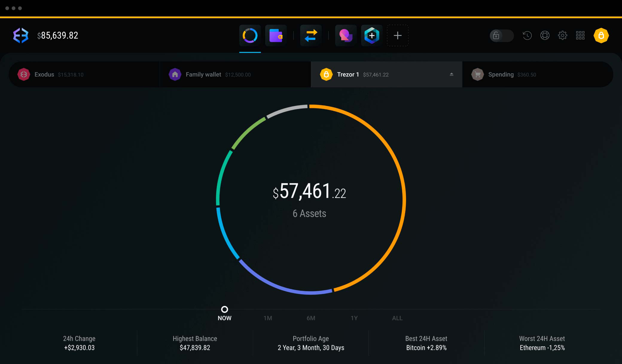
Task: Add a new portfolio with dashed plus
Action: [x=398, y=35]
